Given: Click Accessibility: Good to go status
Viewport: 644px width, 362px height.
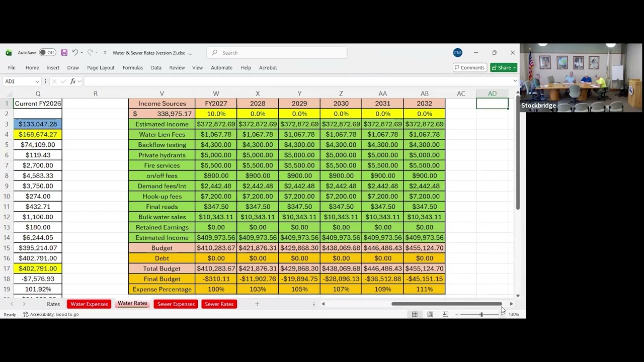Looking at the screenshot, I should (x=51, y=315).
